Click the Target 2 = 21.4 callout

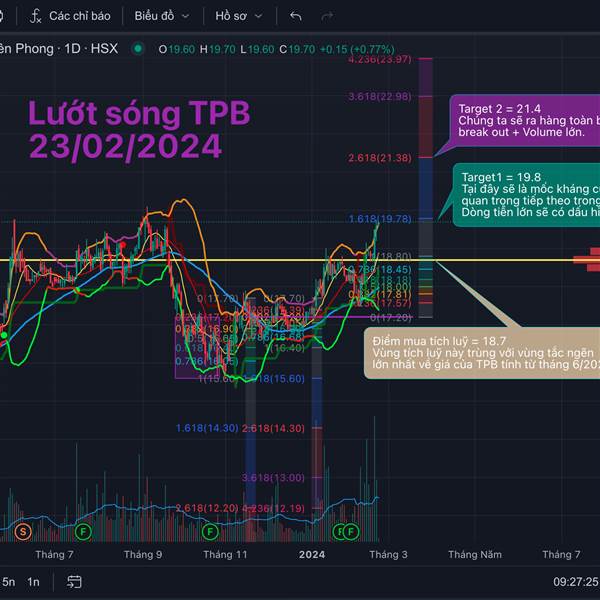(525, 121)
